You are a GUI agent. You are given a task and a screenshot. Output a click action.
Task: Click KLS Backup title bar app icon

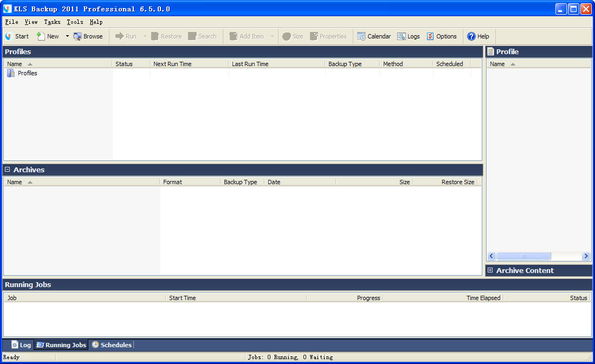pos(7,9)
